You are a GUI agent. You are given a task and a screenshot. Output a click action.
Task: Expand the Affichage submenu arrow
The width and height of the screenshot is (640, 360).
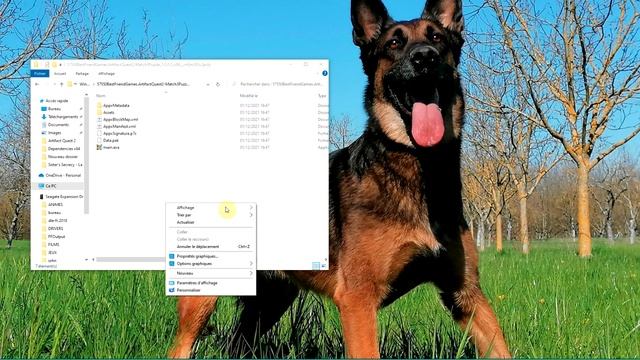[x=251, y=208]
